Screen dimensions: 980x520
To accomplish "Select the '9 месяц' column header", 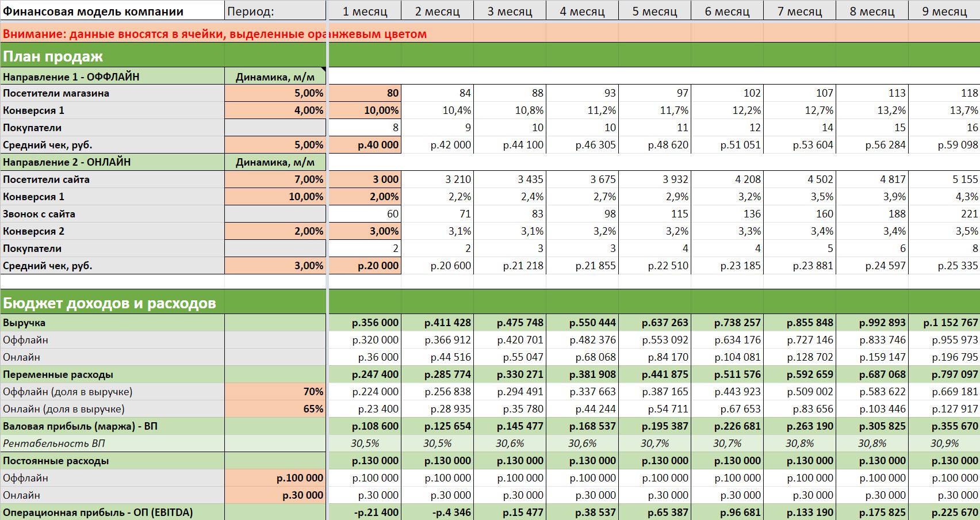I will (x=944, y=11).
